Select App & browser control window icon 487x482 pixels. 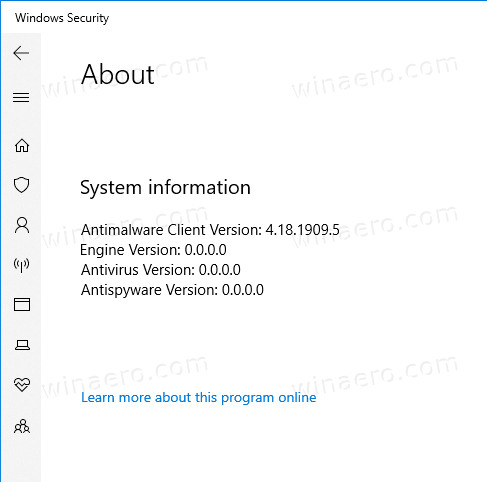[22, 304]
